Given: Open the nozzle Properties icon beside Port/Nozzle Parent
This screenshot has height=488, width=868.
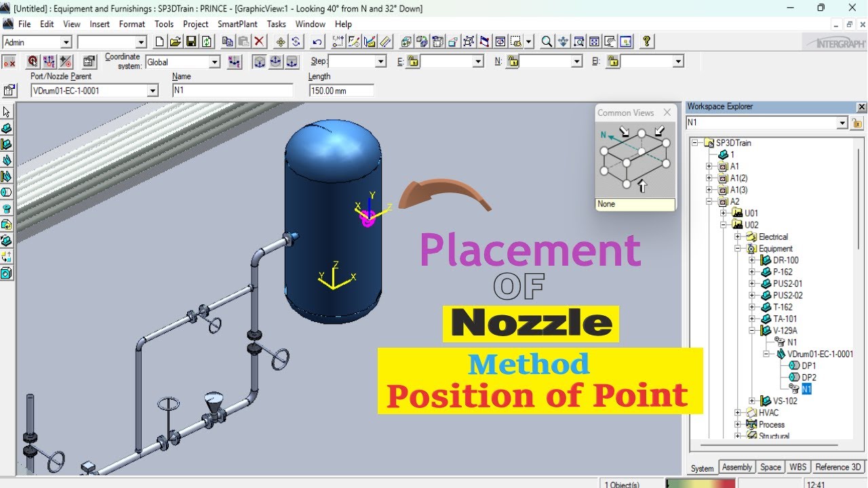Looking at the screenshot, I should pyautogui.click(x=9, y=90).
